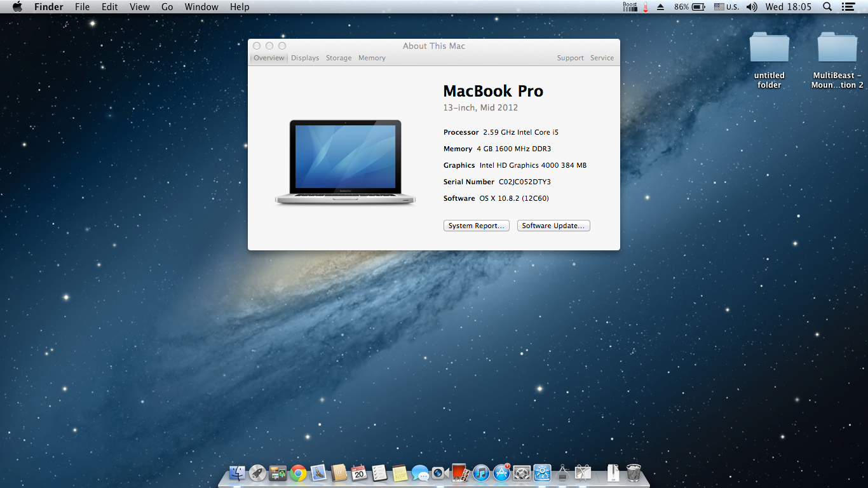Open the Support link

click(x=571, y=58)
